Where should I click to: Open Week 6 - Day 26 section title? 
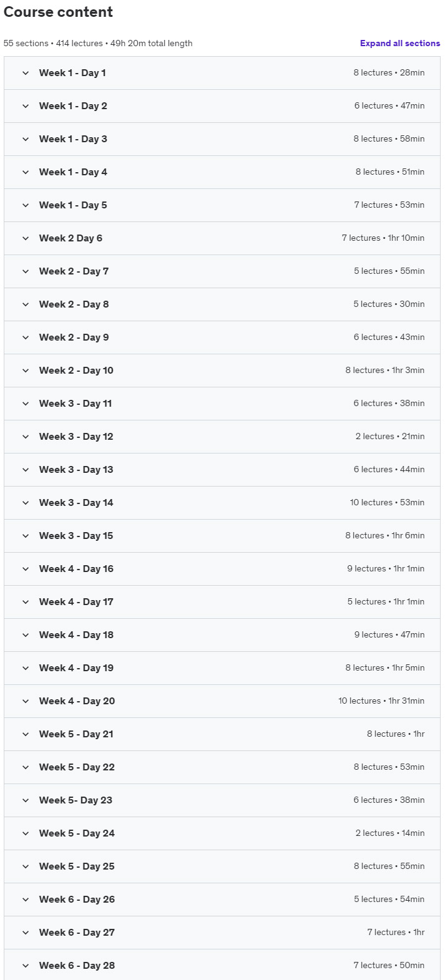click(x=77, y=900)
